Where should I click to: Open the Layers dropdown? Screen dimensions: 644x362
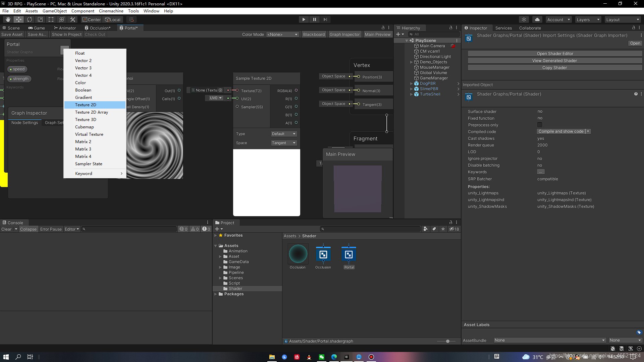click(588, 20)
